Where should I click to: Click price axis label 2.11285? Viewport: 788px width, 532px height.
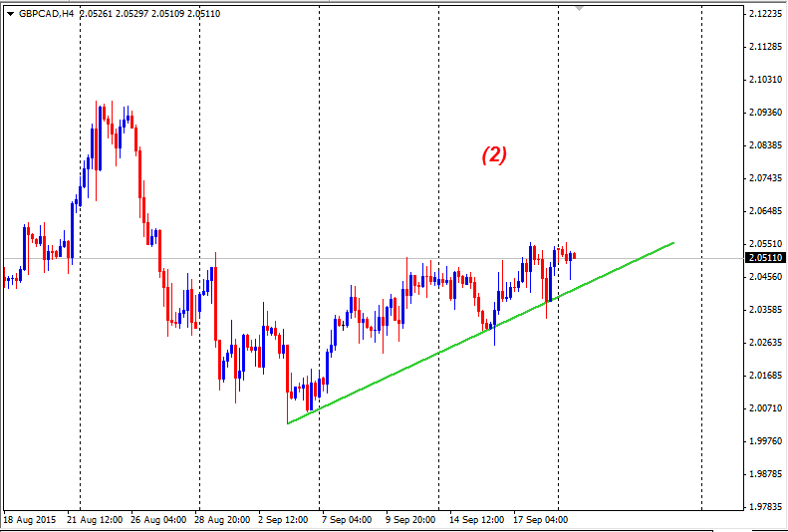click(765, 47)
